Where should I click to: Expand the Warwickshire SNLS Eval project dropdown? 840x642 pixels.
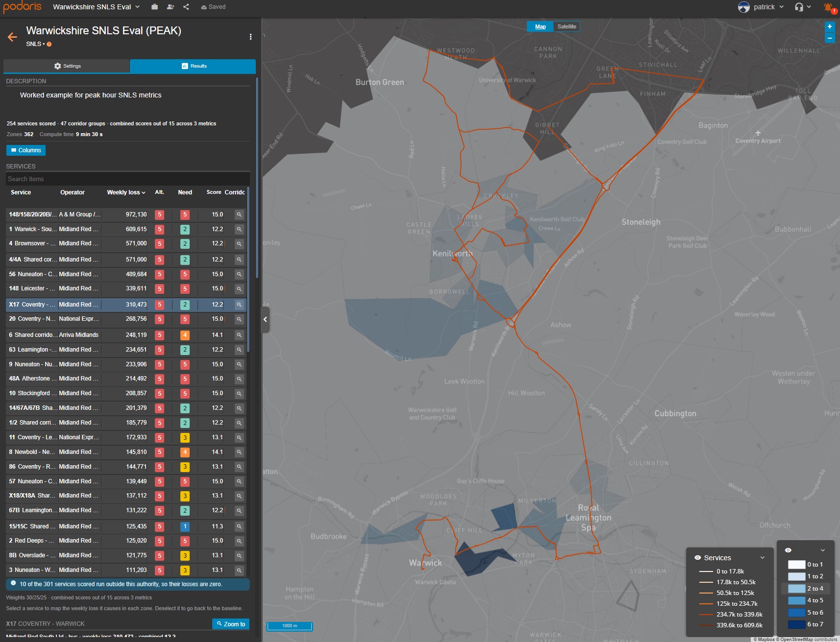click(138, 7)
